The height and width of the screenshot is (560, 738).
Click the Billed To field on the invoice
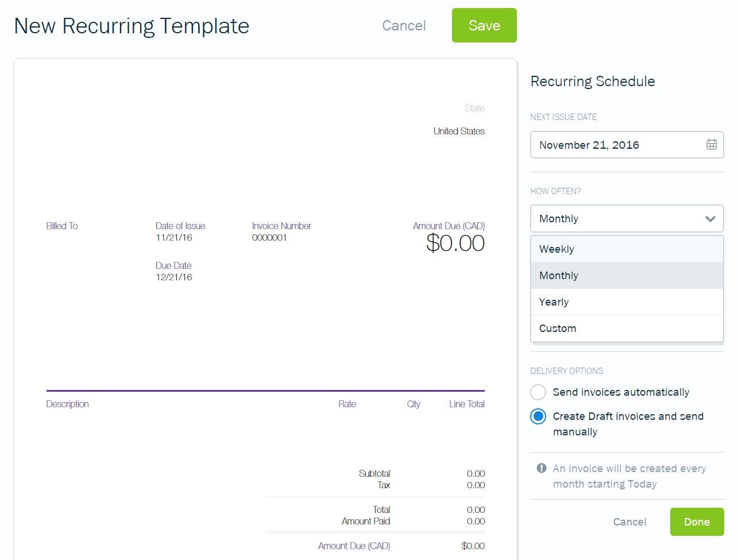coord(61,226)
